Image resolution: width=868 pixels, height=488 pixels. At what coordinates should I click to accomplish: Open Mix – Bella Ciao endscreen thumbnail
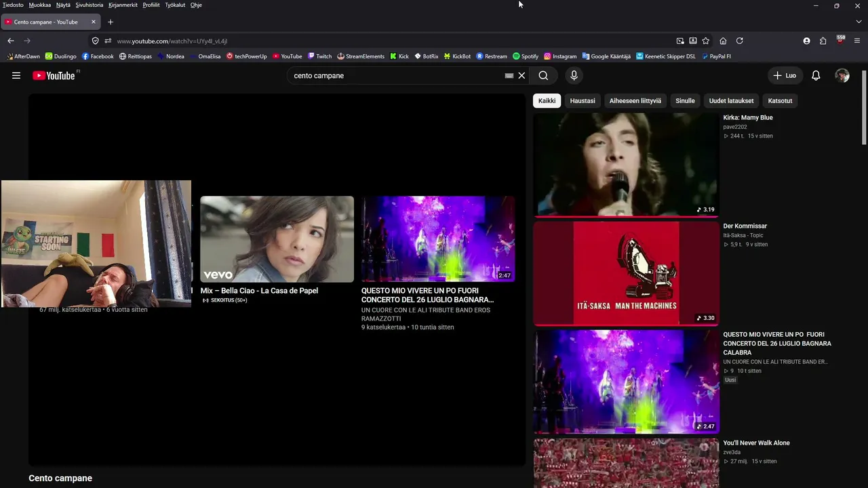coord(277,239)
